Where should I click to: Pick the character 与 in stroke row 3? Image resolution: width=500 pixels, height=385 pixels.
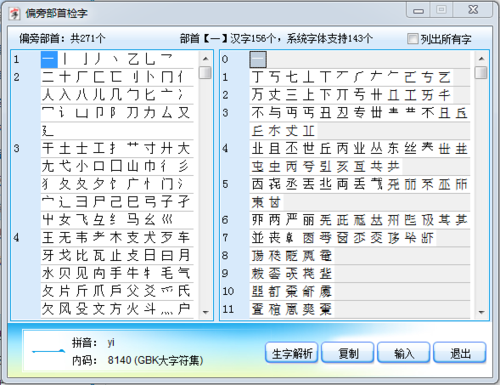[x=275, y=113]
